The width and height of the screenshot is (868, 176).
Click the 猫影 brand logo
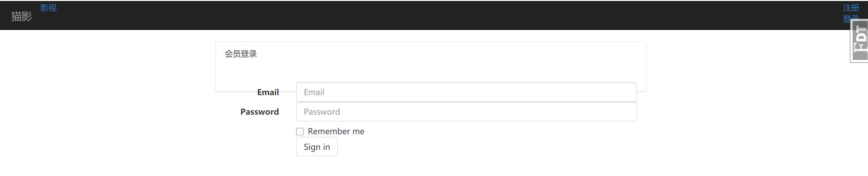click(22, 16)
